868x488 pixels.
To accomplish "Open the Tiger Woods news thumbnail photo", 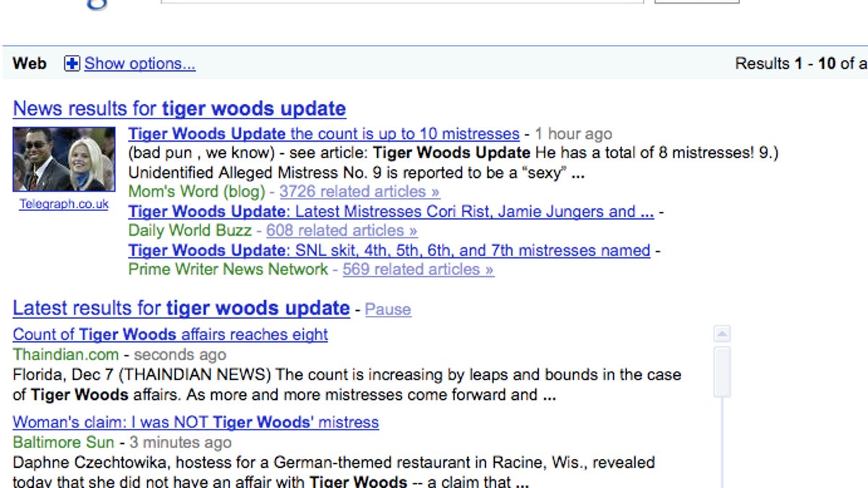I will coord(64,159).
